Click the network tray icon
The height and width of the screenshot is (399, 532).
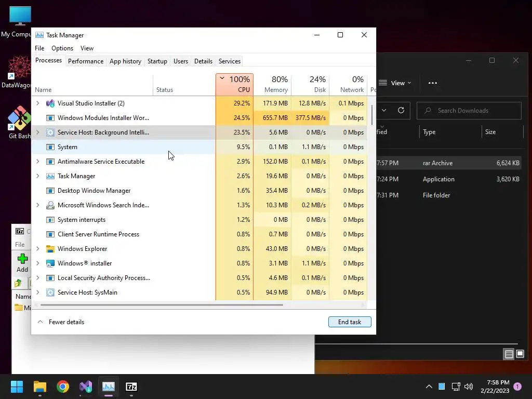coord(456,387)
